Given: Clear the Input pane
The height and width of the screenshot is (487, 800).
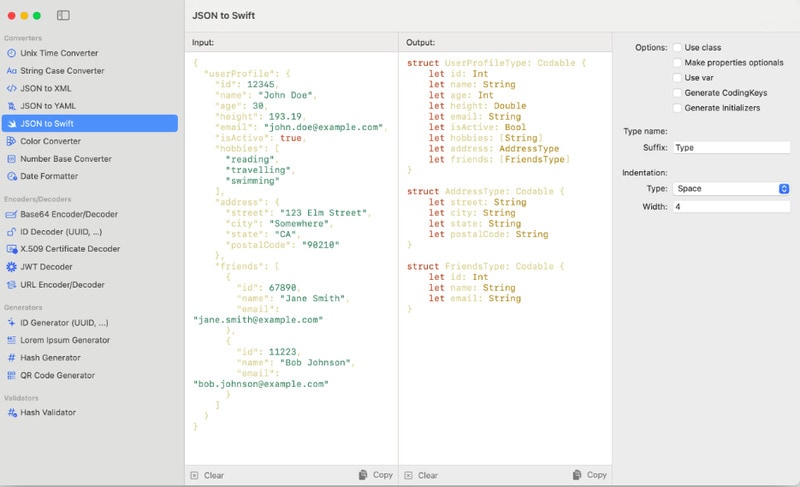Looking at the screenshot, I should 206,475.
